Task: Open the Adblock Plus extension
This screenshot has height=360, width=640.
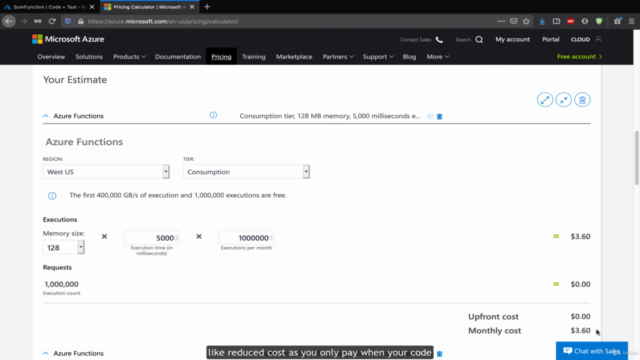Action: coord(571,21)
